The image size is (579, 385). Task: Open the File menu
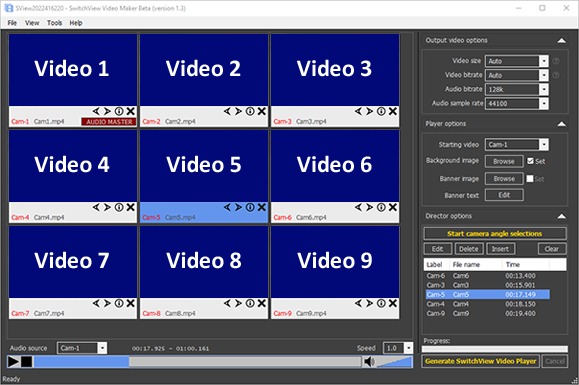[12, 23]
